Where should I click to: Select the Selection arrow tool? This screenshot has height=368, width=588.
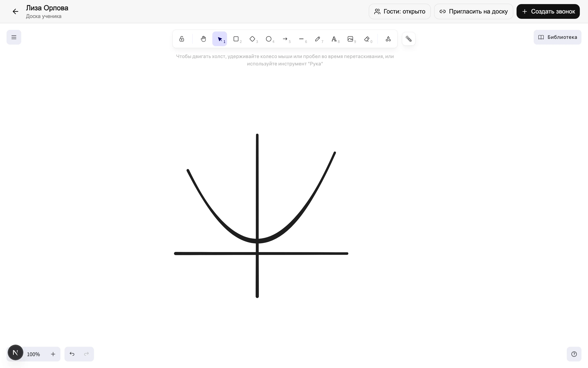(x=220, y=39)
